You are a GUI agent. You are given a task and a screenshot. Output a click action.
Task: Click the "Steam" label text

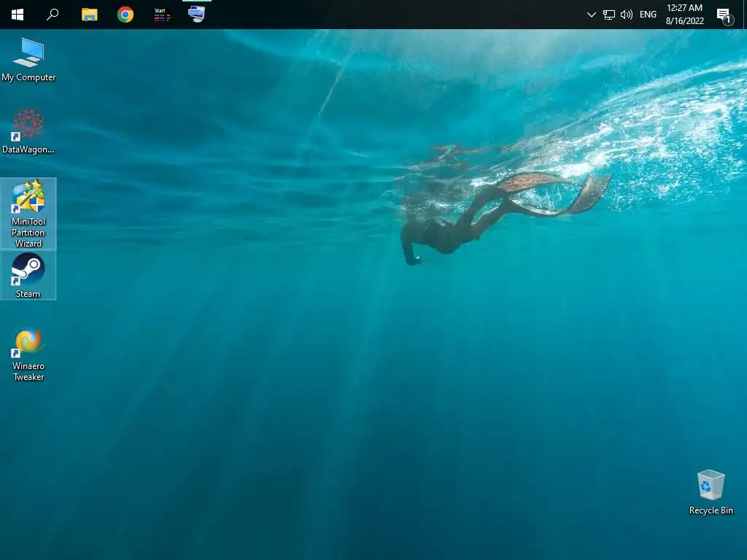28,294
